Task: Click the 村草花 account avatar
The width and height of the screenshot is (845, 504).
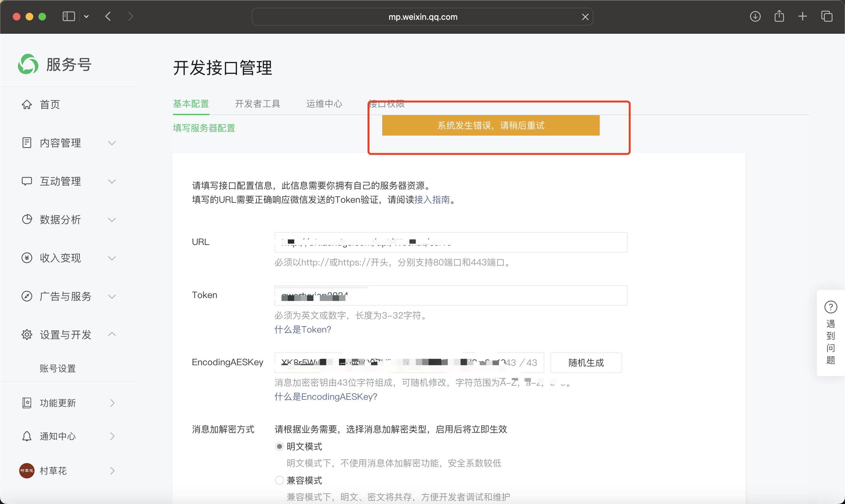Action: point(27,471)
